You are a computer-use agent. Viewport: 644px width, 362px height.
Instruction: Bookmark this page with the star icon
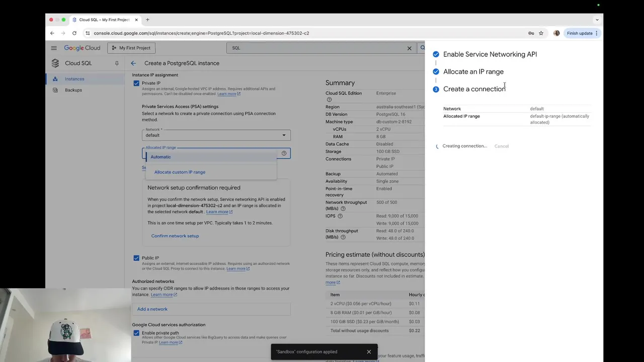[541, 33]
